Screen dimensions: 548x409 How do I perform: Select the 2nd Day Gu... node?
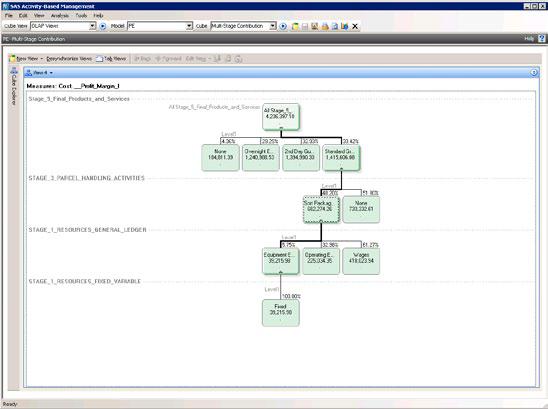coord(301,158)
